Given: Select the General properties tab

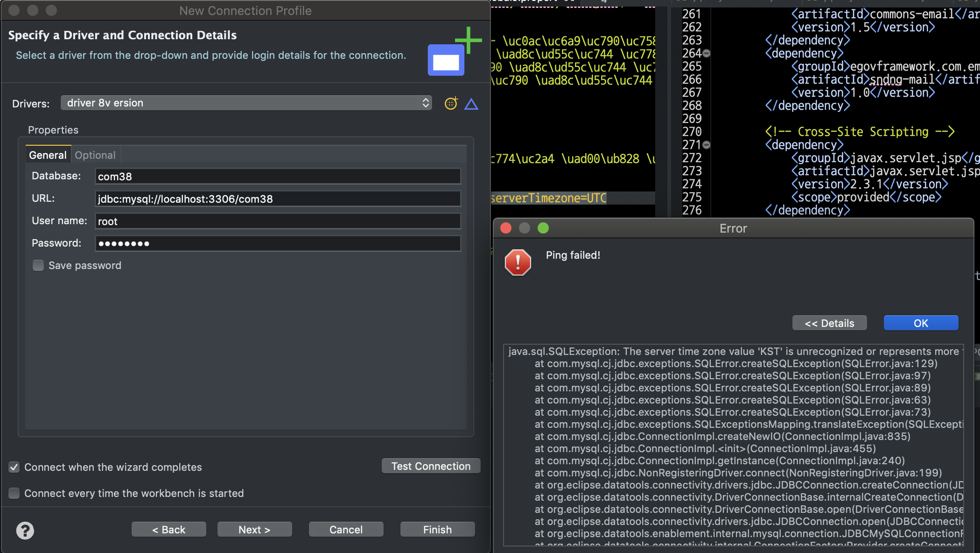Looking at the screenshot, I should pyautogui.click(x=48, y=155).
